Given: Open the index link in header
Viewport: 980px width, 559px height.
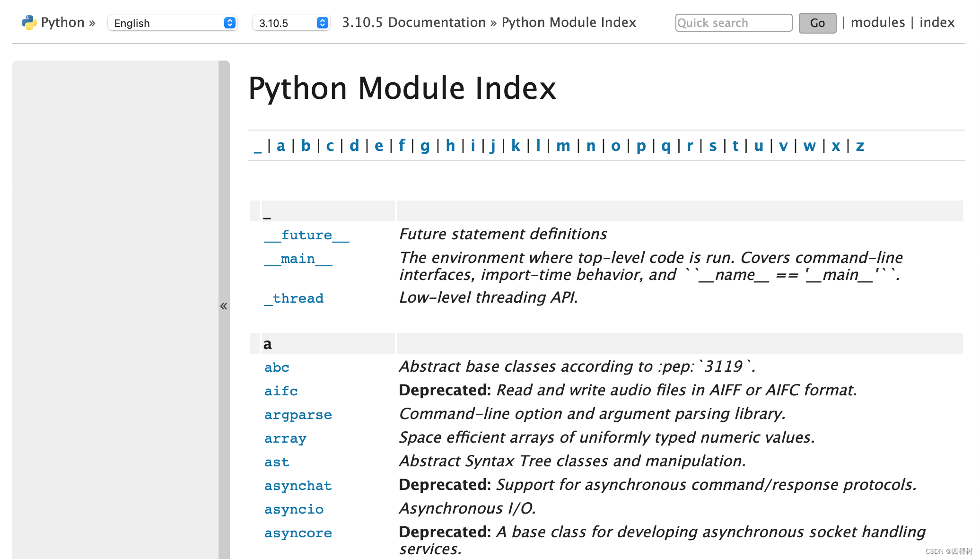Looking at the screenshot, I should [x=937, y=22].
